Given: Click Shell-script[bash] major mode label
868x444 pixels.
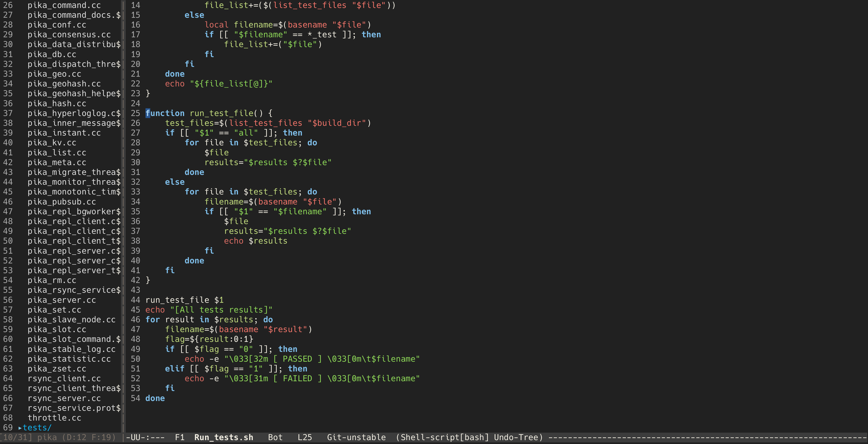Looking at the screenshot, I should [445, 438].
